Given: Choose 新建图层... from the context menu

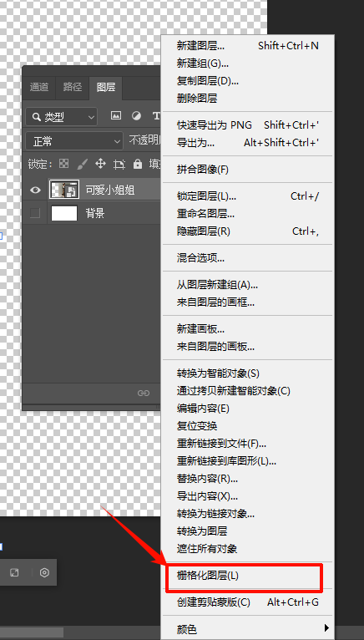Looking at the screenshot, I should 248,46.
